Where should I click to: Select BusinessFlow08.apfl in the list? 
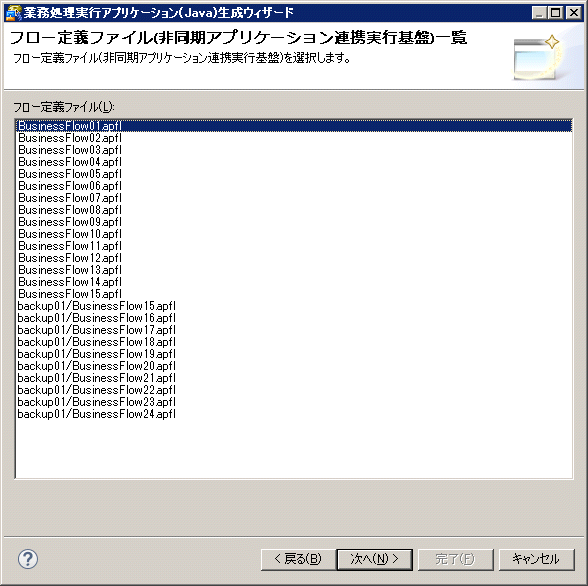[294, 210]
